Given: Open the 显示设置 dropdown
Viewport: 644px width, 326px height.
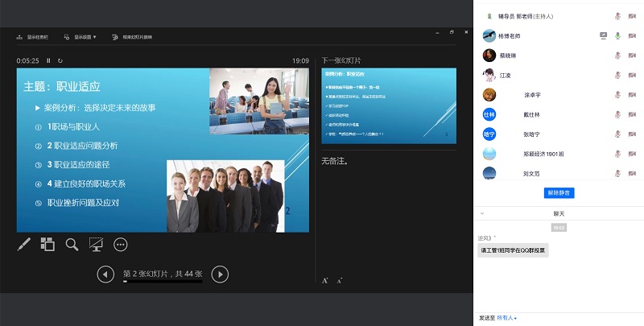Looking at the screenshot, I should point(84,36).
